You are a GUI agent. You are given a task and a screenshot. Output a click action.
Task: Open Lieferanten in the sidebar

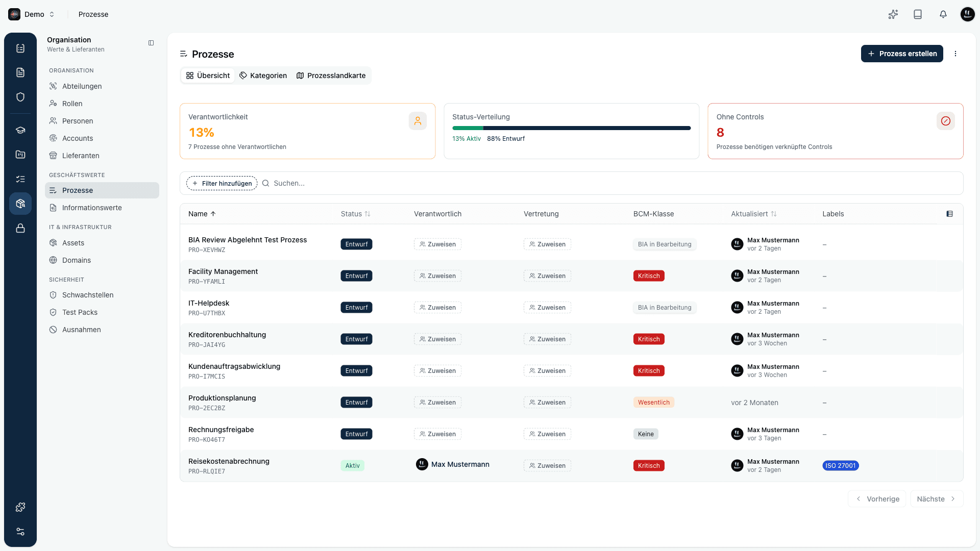tap(102, 156)
